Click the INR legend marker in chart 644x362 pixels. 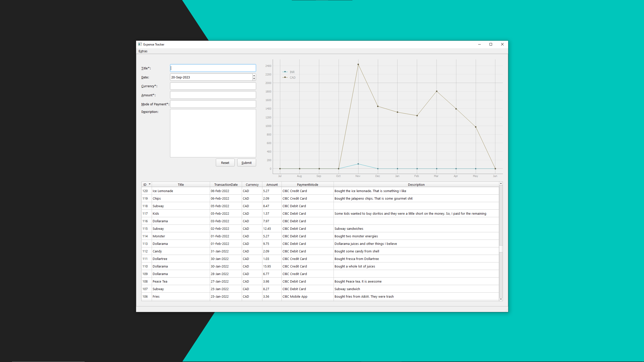pos(285,72)
